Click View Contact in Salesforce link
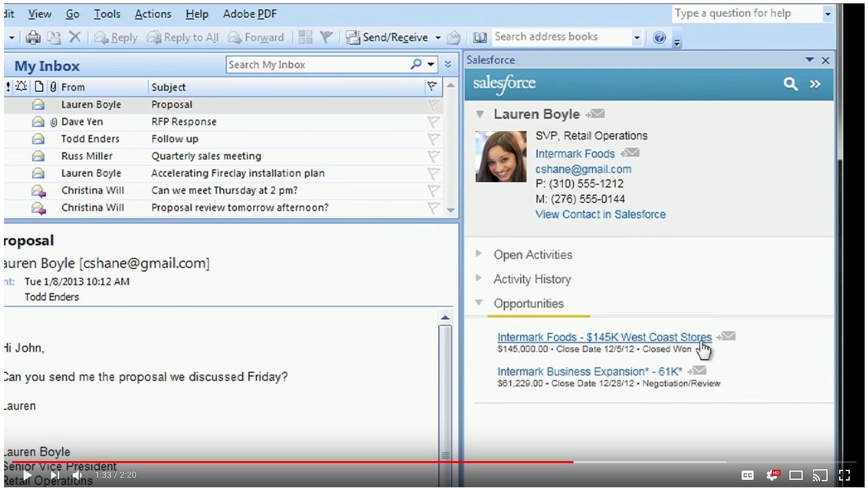 (x=600, y=214)
